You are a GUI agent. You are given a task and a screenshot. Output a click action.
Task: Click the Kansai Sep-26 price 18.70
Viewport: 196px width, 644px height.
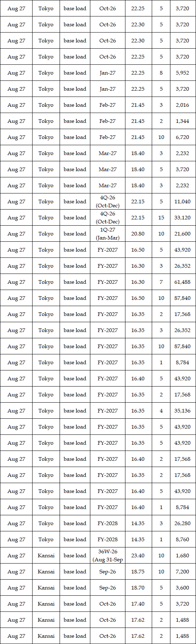[x=138, y=587]
